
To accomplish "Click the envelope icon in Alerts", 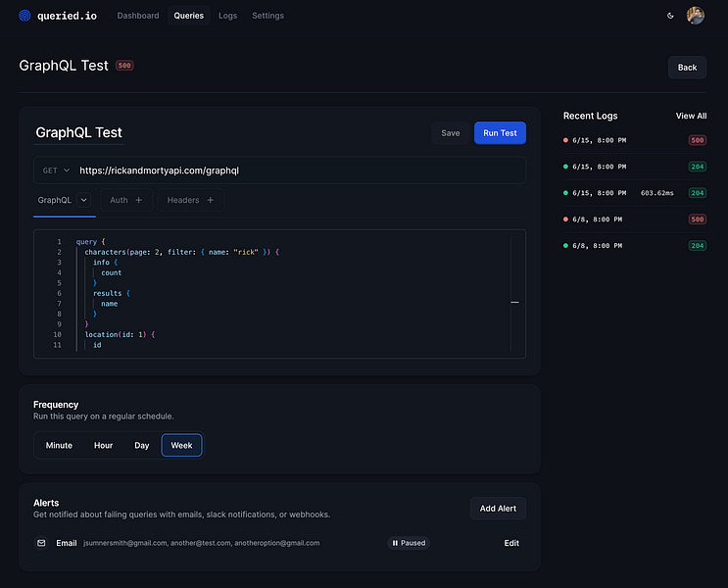I will click(41, 543).
